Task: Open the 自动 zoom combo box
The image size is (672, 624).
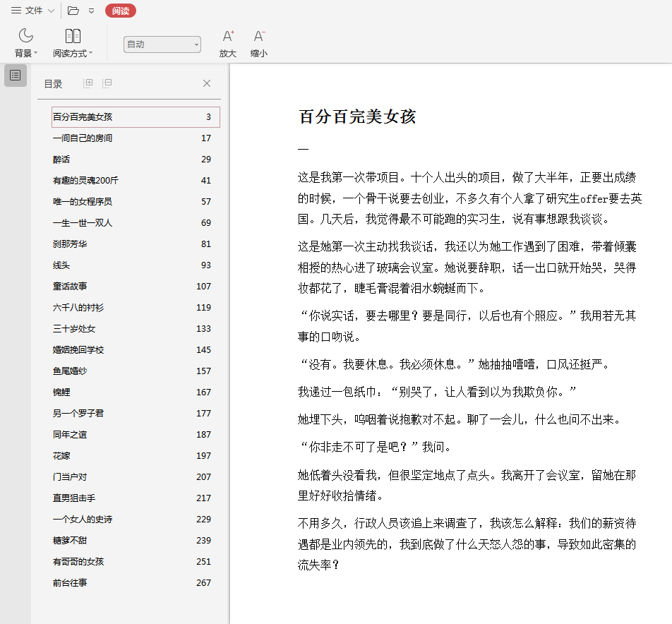Action: (162, 44)
